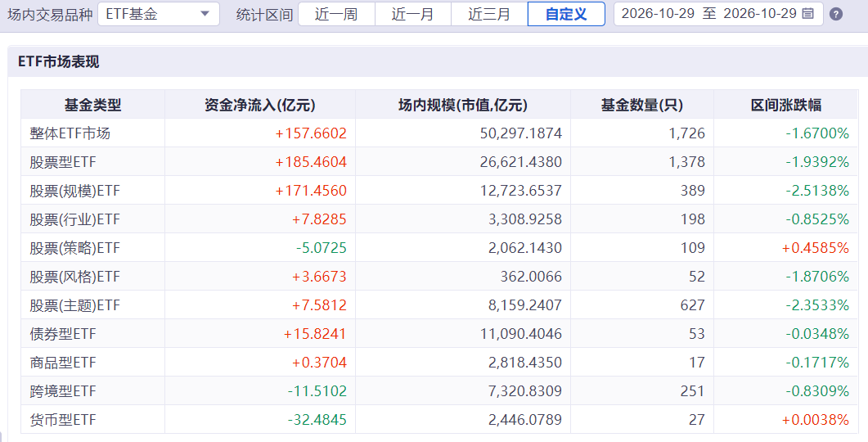The height and width of the screenshot is (442, 868).
Task: Click fund count 627
Action: coord(693,305)
